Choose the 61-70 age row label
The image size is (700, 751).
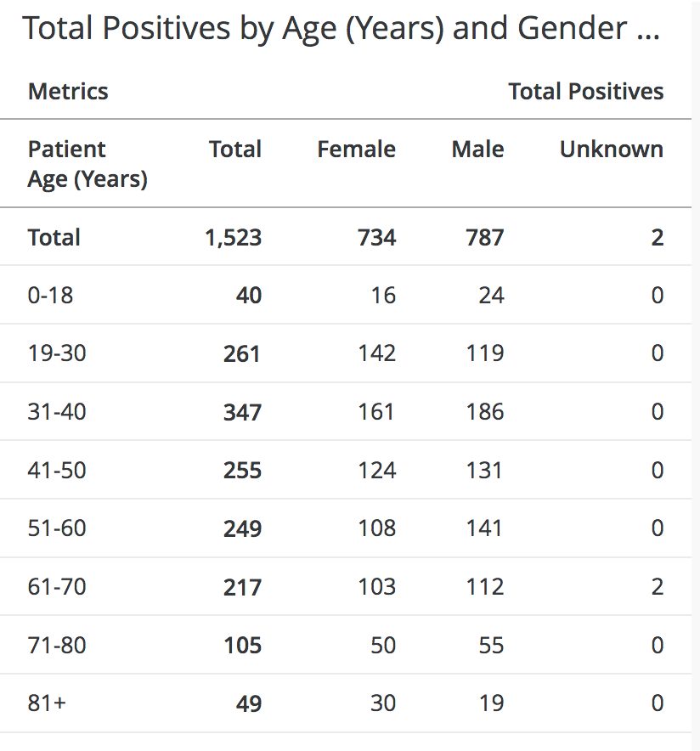(57, 586)
